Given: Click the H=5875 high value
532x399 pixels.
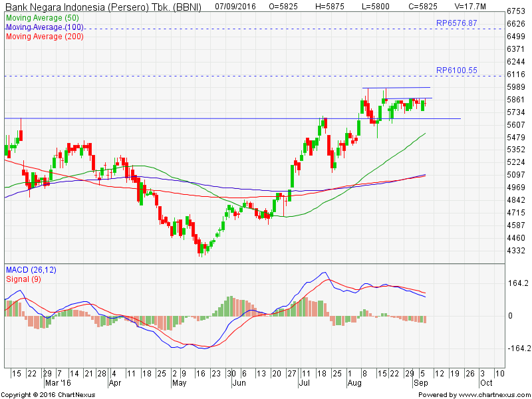Looking at the screenshot, I should point(331,7).
